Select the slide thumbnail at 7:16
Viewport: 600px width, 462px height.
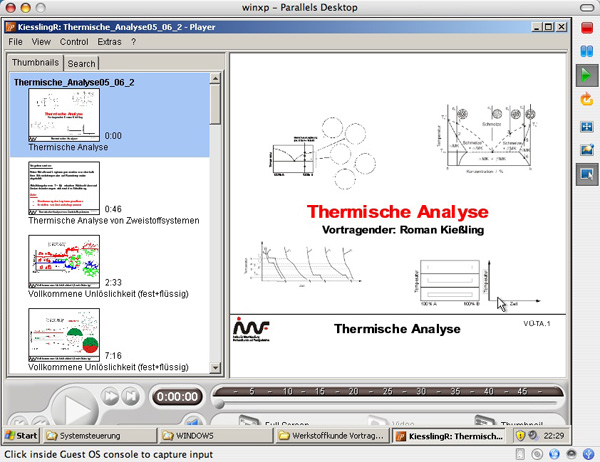tap(64, 335)
